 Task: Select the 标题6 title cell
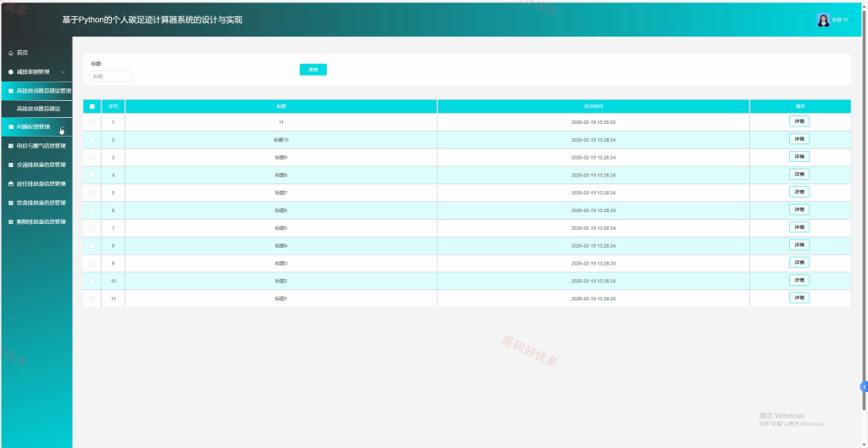[x=281, y=210]
